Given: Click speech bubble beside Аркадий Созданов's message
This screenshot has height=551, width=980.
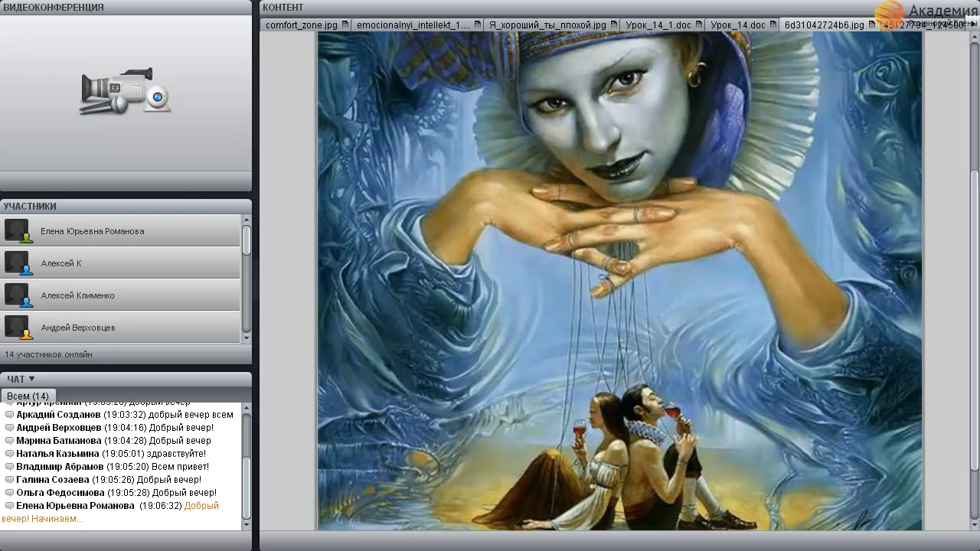Looking at the screenshot, I should (9, 415).
